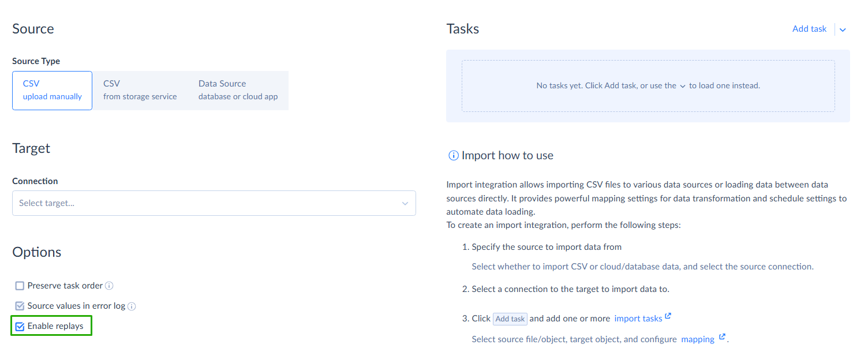Click the Add task link
This screenshot has width=868, height=352.
point(809,29)
